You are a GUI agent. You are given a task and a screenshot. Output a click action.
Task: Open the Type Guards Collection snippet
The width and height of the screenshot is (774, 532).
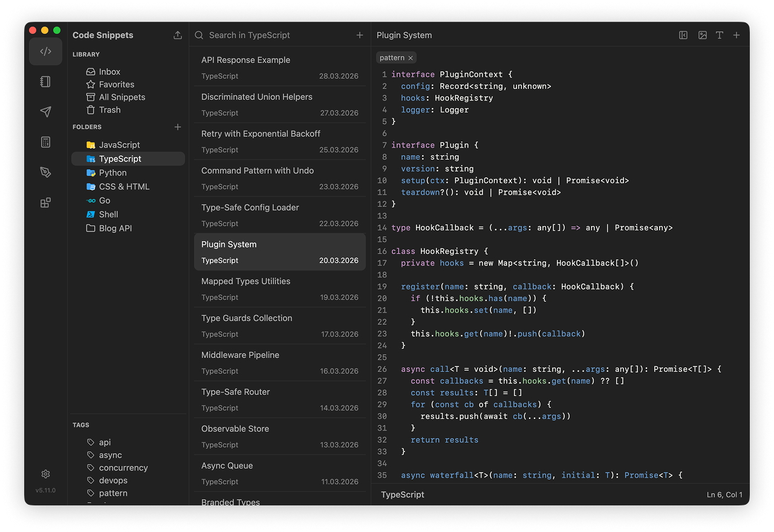[x=280, y=326]
